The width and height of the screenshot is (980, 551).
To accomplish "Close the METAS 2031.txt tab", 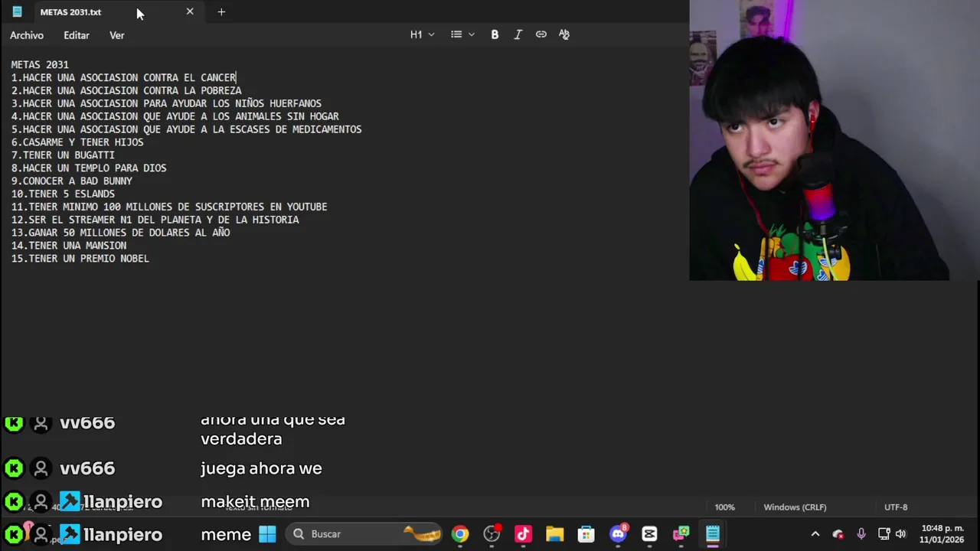I will 190,11.
